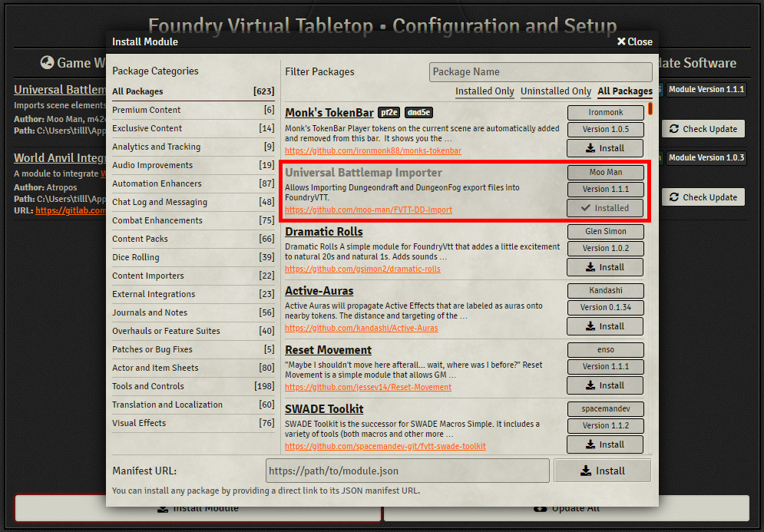Image resolution: width=764 pixels, height=532 pixels.
Task: Open the gitlab URL link in background
Action: 71,211
